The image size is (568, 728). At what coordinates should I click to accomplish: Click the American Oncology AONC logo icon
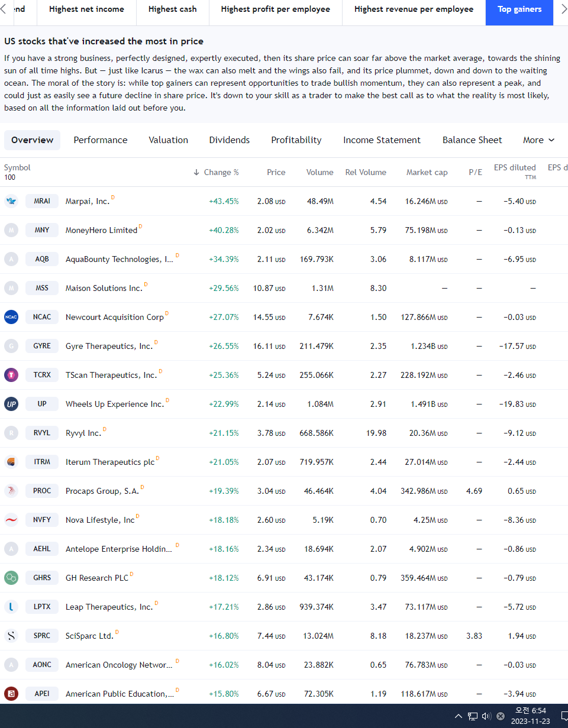click(x=11, y=665)
